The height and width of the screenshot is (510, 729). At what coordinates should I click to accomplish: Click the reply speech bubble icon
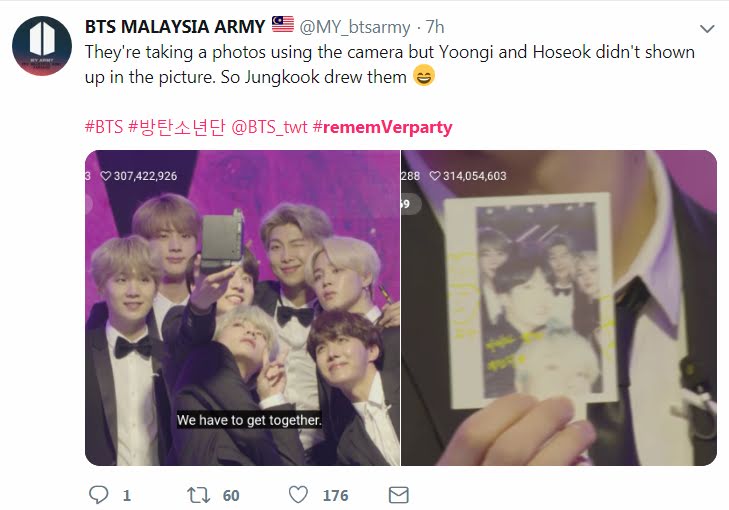tap(98, 495)
